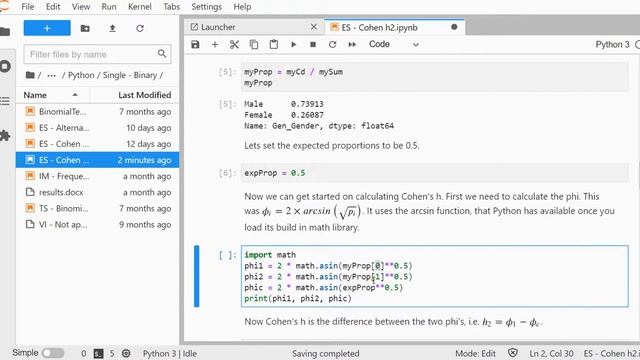Click the terminals count icon in status bar
The width and height of the screenshot is (640, 360).
coord(98,353)
